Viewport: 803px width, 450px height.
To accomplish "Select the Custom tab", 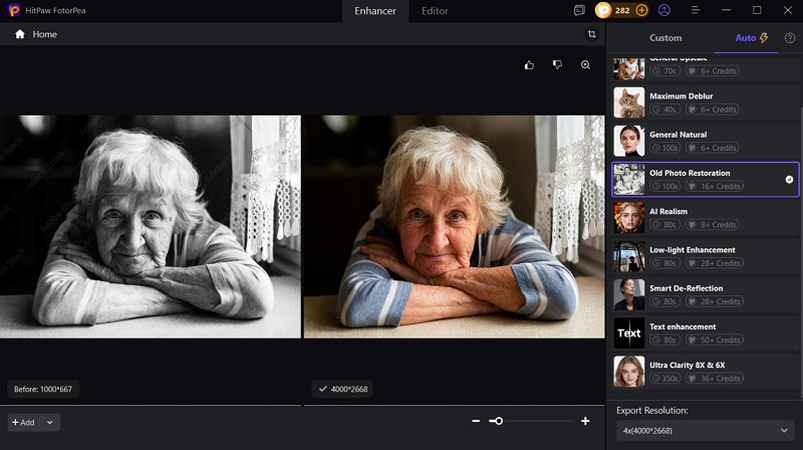I will coord(665,38).
